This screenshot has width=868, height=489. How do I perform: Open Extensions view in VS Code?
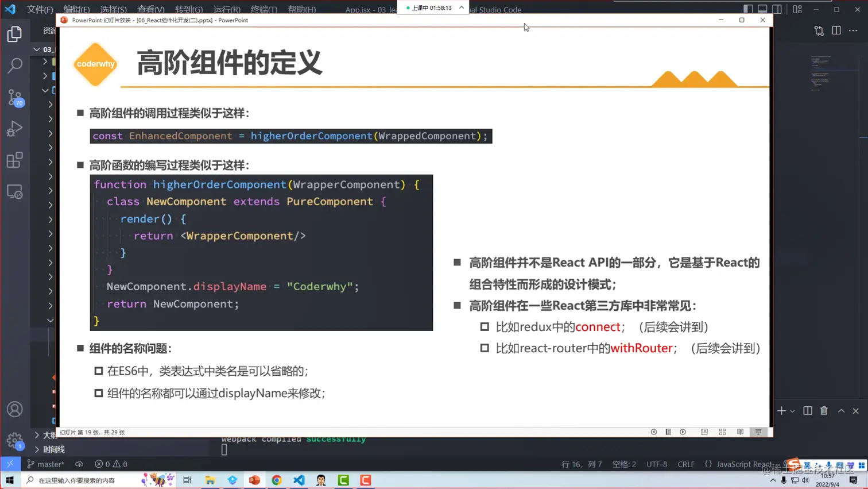(15, 160)
